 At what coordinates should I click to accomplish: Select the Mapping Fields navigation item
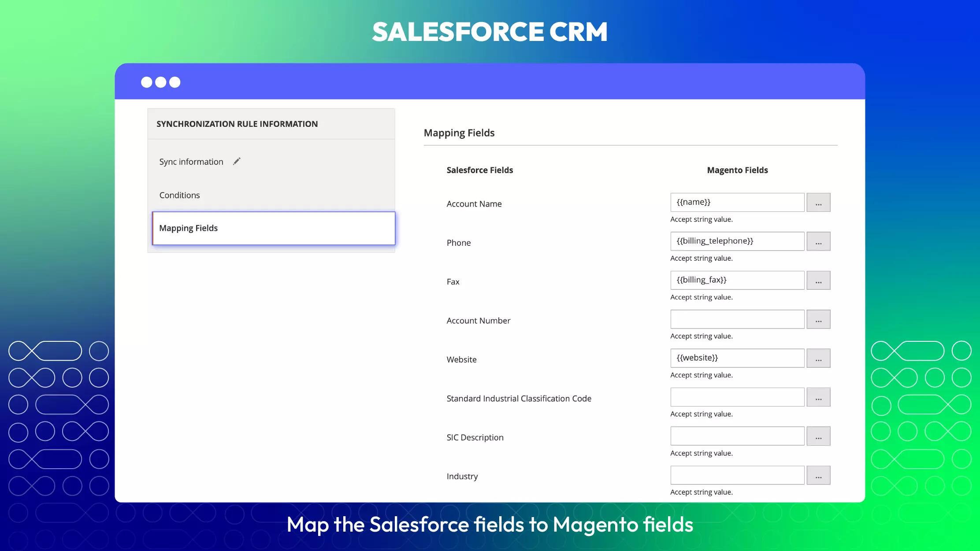pyautogui.click(x=273, y=228)
